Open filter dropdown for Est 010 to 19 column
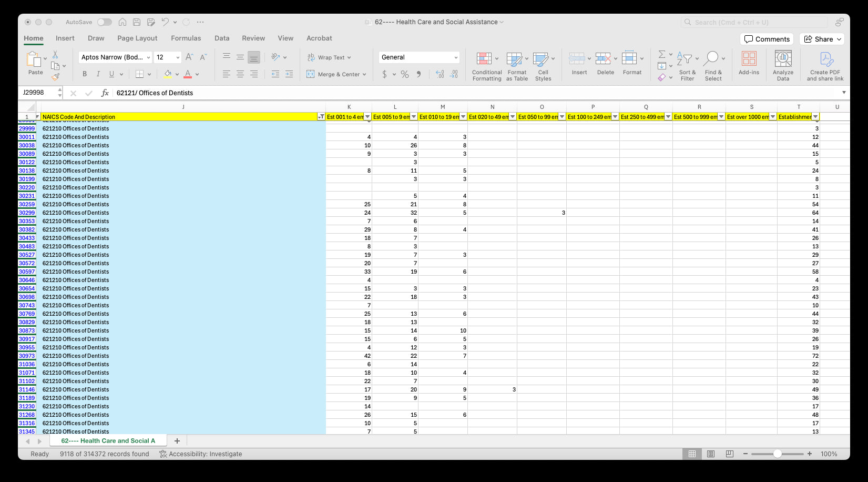 pyautogui.click(x=463, y=117)
